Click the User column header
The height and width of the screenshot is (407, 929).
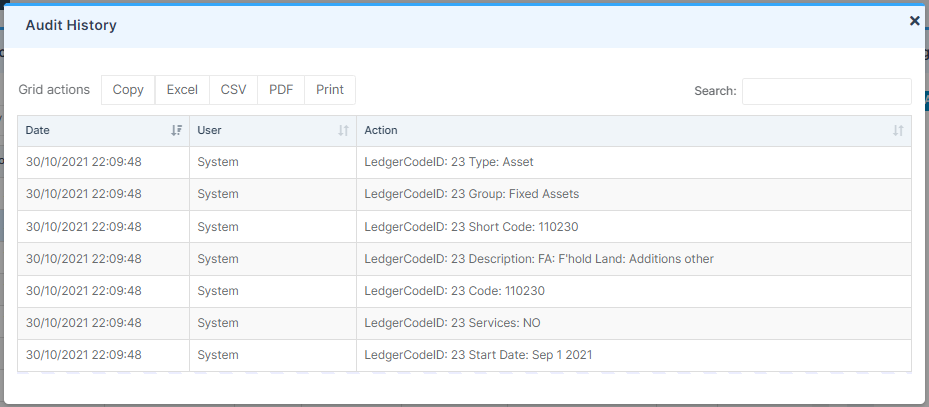pos(273,130)
